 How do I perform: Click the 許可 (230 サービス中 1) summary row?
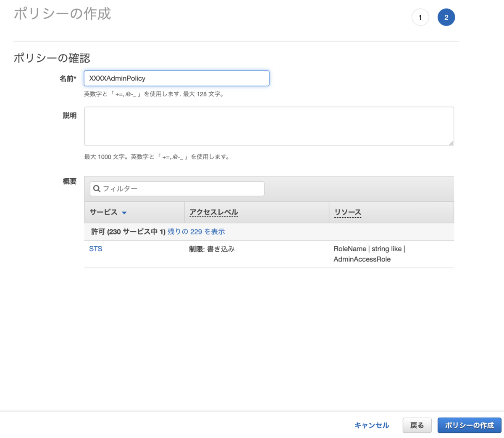click(128, 231)
